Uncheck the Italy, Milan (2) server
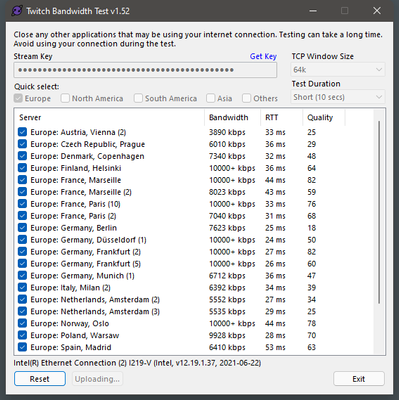Image resolution: width=399 pixels, height=400 pixels. pos(22,288)
